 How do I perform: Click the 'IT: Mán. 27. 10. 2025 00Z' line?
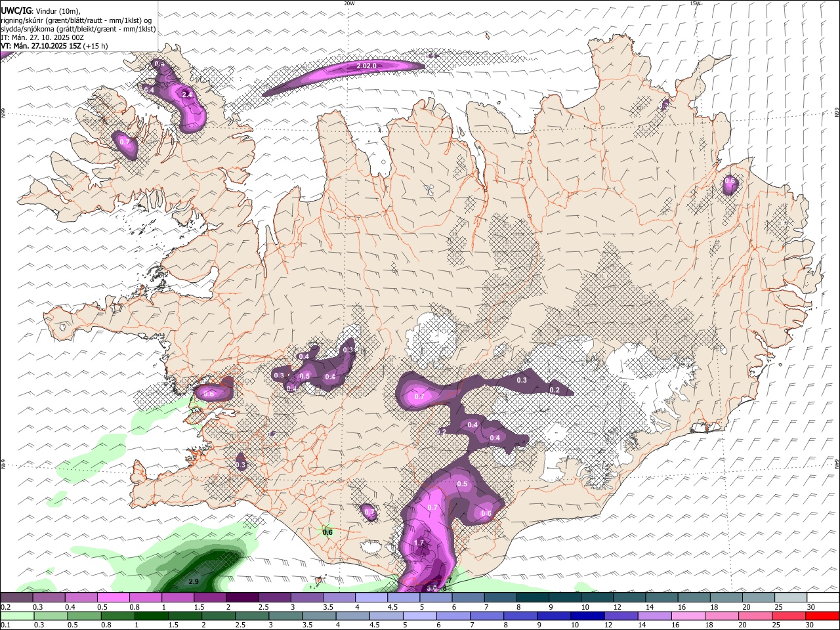click(x=42, y=37)
